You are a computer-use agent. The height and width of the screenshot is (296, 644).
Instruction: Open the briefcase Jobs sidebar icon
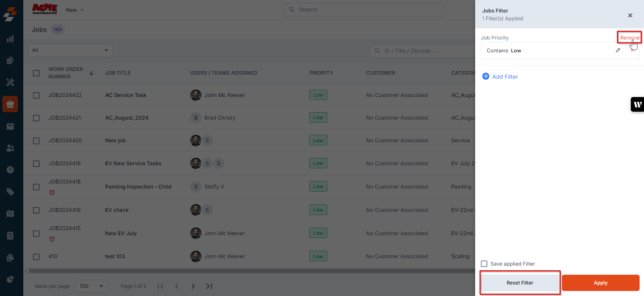click(10, 104)
